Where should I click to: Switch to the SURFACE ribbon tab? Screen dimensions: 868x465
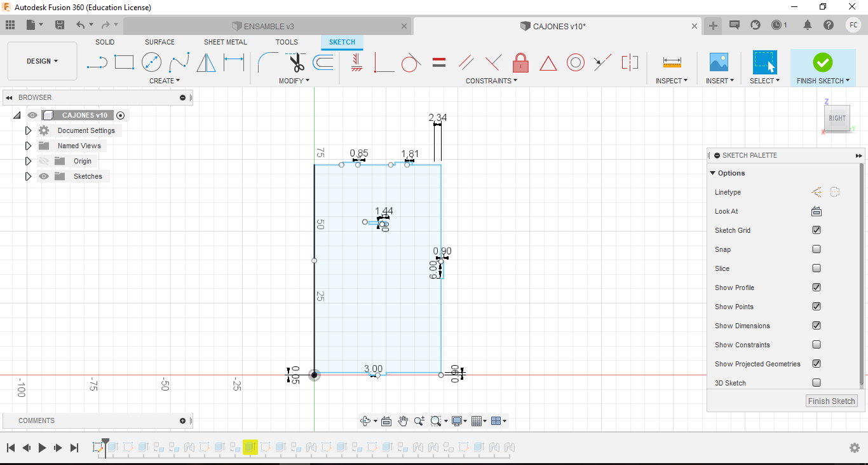pyautogui.click(x=159, y=42)
